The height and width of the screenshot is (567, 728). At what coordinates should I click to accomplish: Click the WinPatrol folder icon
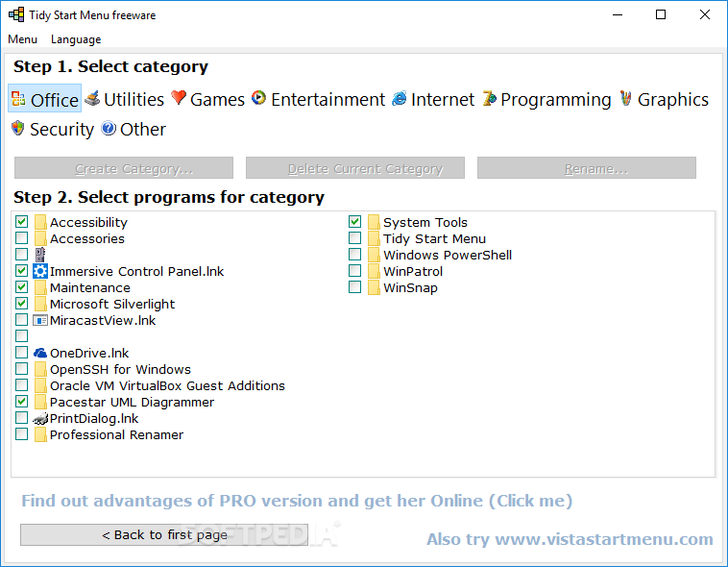point(374,271)
